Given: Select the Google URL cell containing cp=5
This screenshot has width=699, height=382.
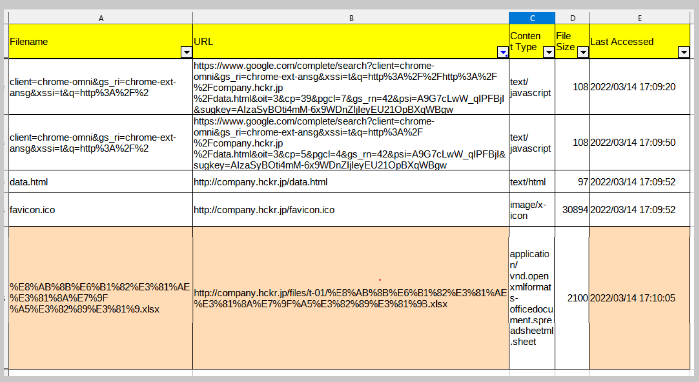Looking at the screenshot, I should pyautogui.click(x=351, y=143).
